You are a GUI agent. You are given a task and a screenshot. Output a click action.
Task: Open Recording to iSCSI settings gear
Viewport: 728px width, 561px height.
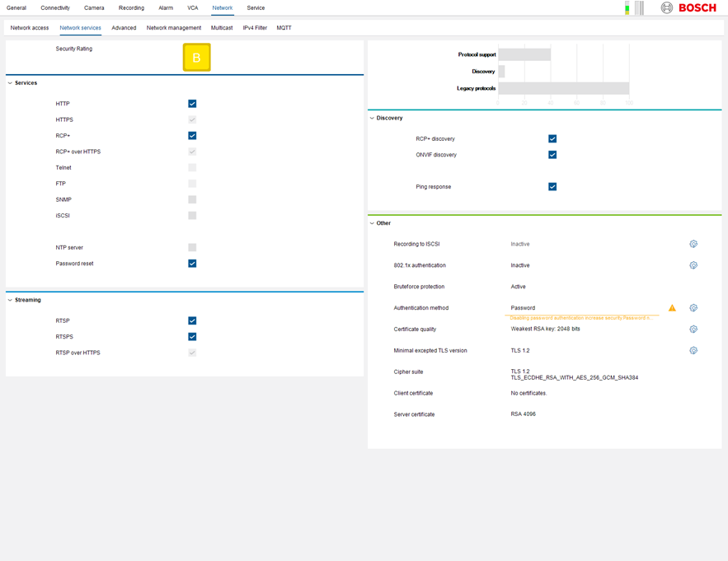coord(693,245)
